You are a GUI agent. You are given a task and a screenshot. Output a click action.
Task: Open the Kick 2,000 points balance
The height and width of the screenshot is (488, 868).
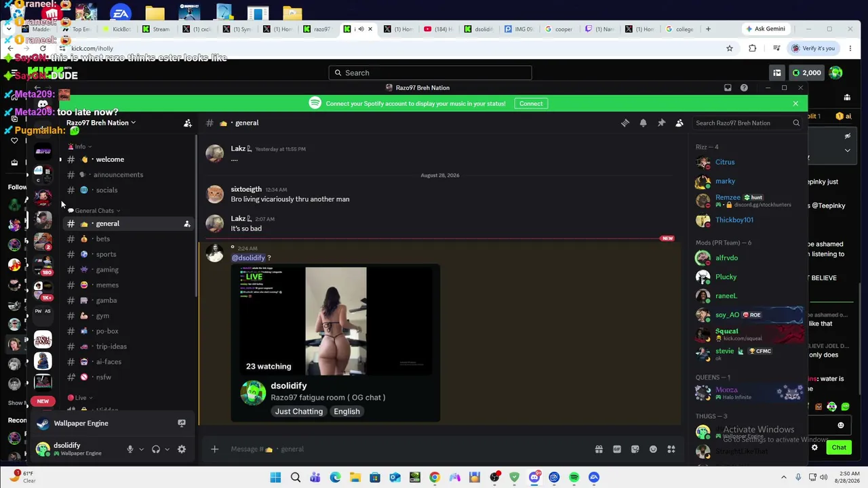[807, 73]
